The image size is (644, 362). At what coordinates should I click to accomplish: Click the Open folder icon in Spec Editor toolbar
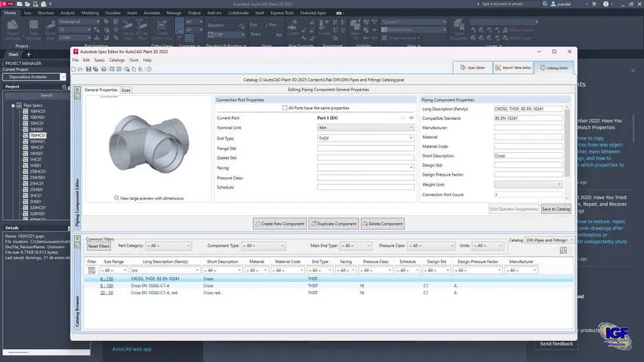[x=81, y=69]
